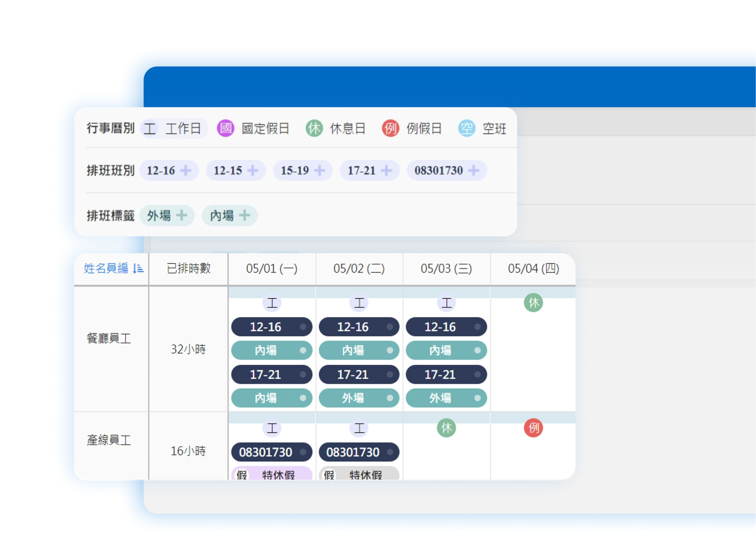Click the 05/02 外場 tag chip
Screen dimensions: 756x544
click(359, 398)
